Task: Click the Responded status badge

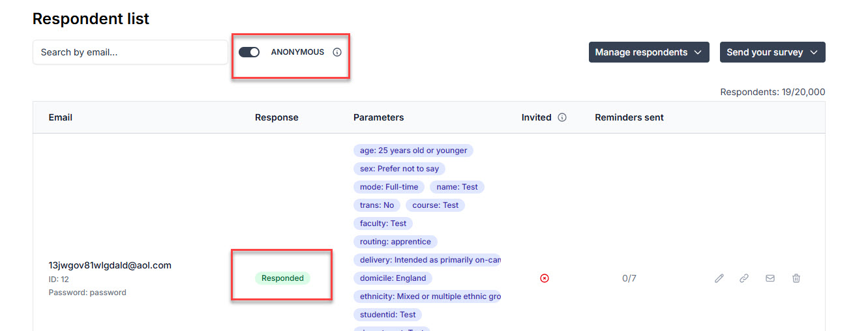Action: (x=282, y=278)
